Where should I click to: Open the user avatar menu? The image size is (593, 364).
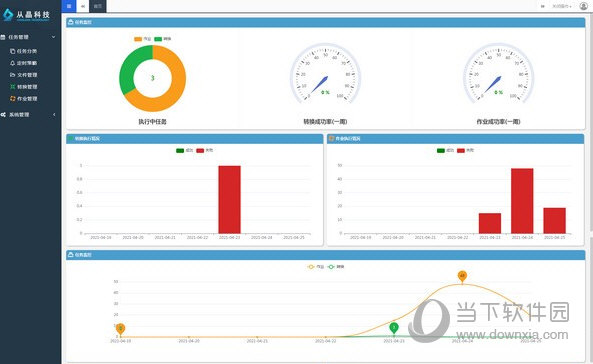[584, 6]
